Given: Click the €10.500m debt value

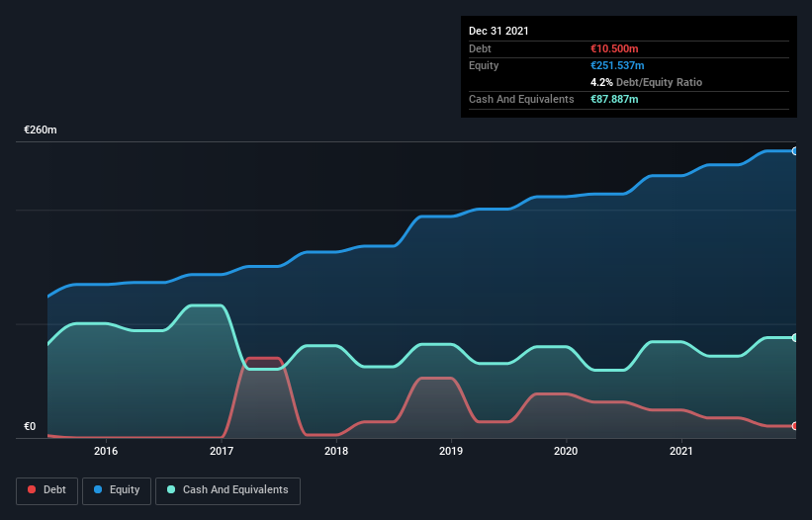Looking at the screenshot, I should click(x=614, y=48).
